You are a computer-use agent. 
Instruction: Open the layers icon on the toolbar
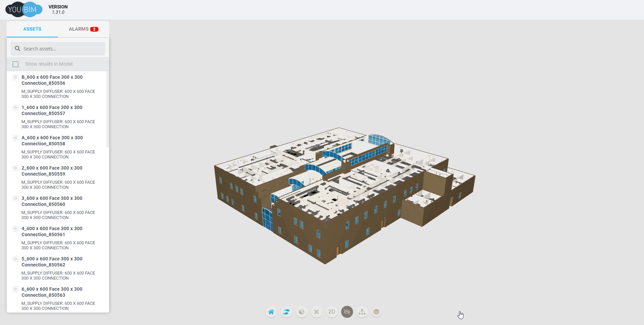(376, 312)
